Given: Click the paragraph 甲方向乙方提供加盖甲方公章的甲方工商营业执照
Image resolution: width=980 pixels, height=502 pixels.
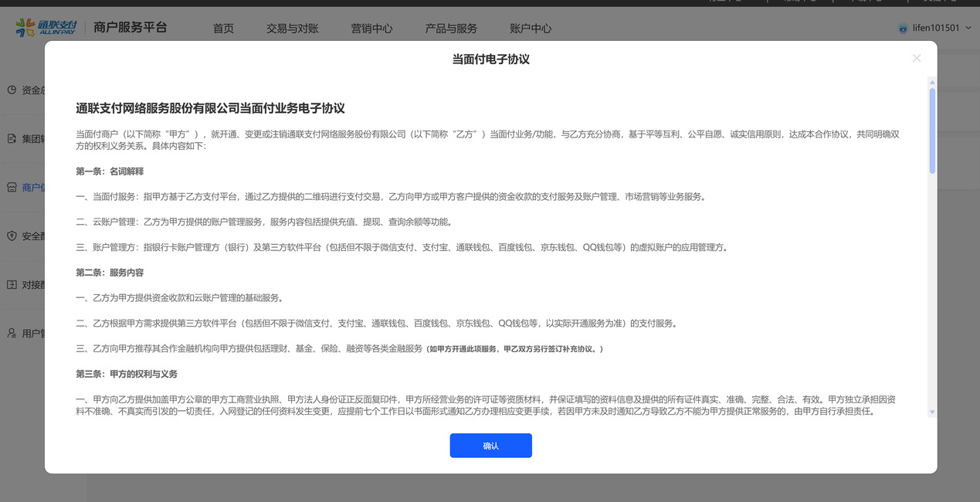Looking at the screenshot, I should pos(487,405).
